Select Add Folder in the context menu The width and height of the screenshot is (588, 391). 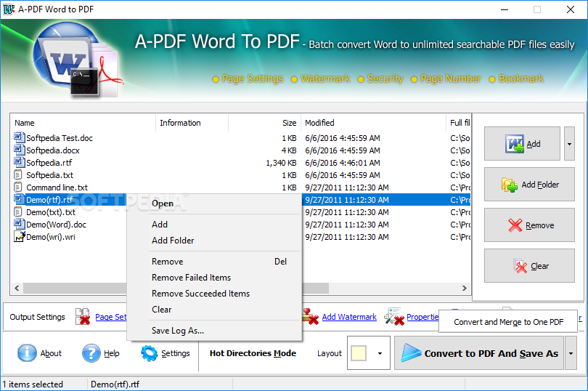(x=214, y=241)
